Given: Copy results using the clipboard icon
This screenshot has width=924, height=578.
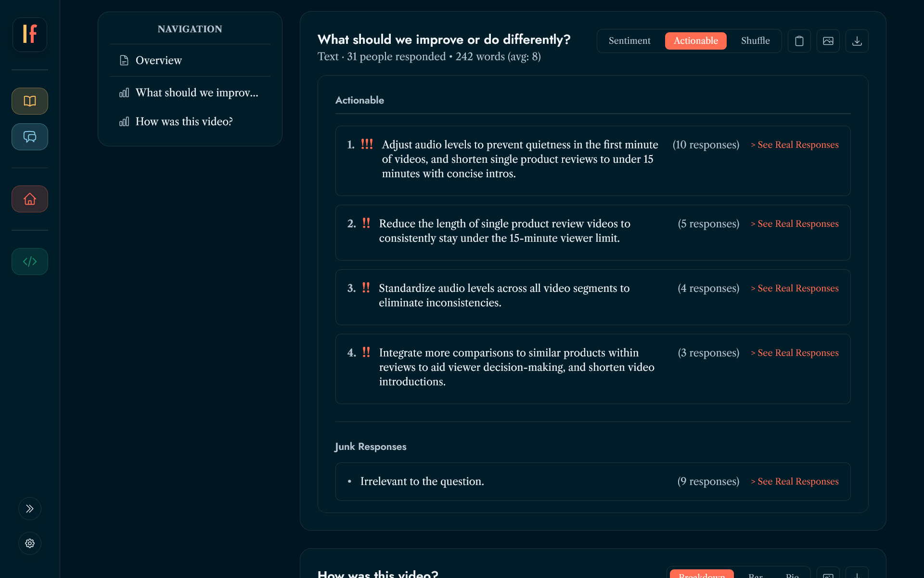Looking at the screenshot, I should click(x=799, y=41).
